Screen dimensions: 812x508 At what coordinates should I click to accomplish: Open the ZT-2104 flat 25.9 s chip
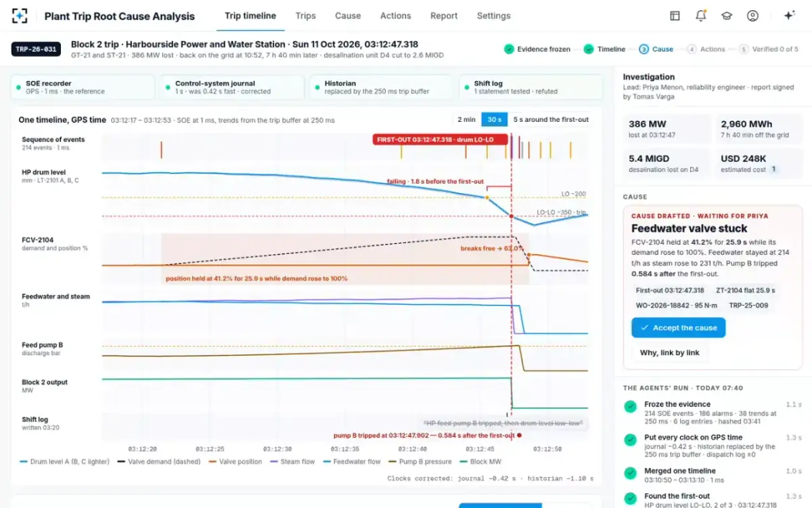point(745,291)
